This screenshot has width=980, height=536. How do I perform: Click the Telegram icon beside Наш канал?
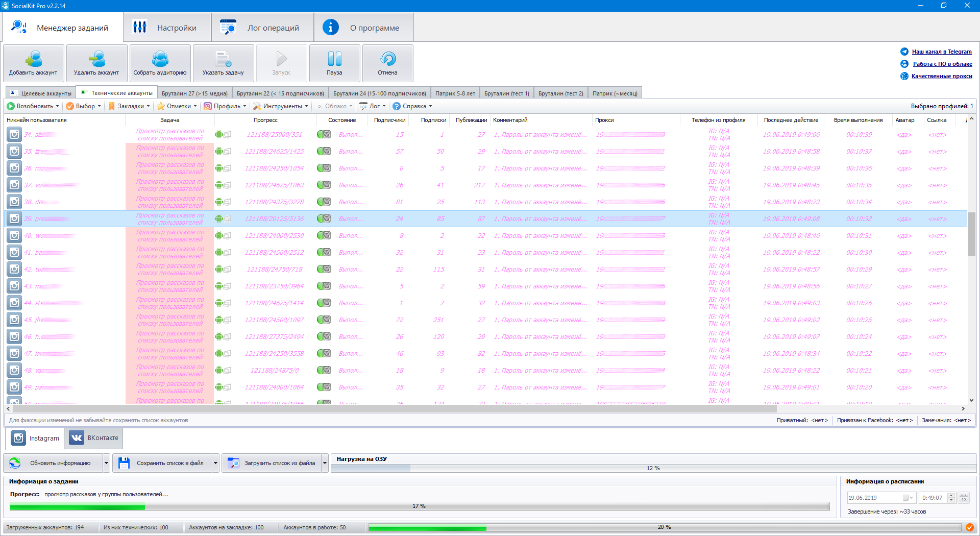pos(904,52)
